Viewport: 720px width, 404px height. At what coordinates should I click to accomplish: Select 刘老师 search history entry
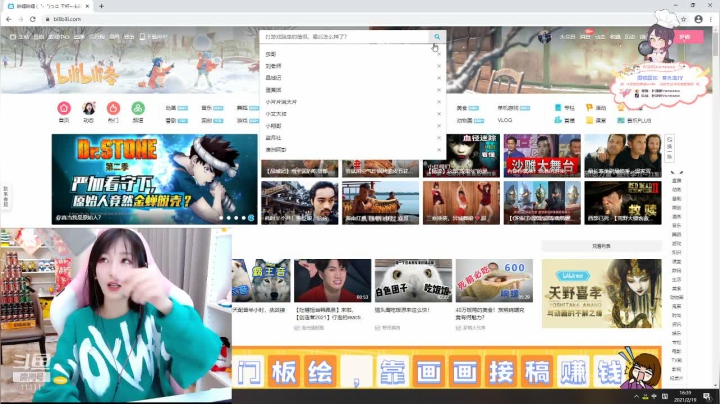(x=273, y=66)
